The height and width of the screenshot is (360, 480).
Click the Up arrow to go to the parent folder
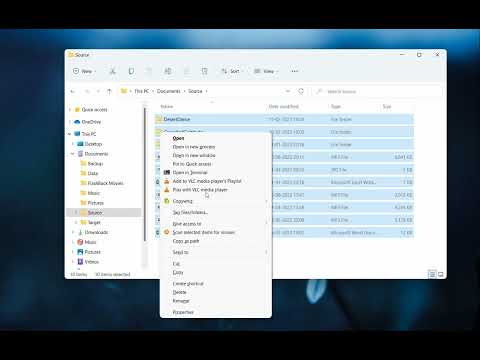[109, 91]
